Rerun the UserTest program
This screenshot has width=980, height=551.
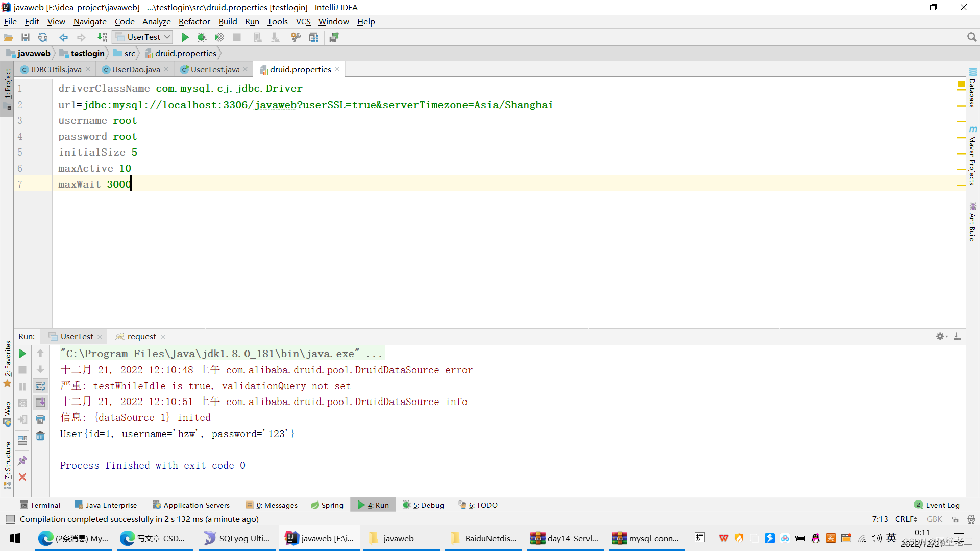22,353
